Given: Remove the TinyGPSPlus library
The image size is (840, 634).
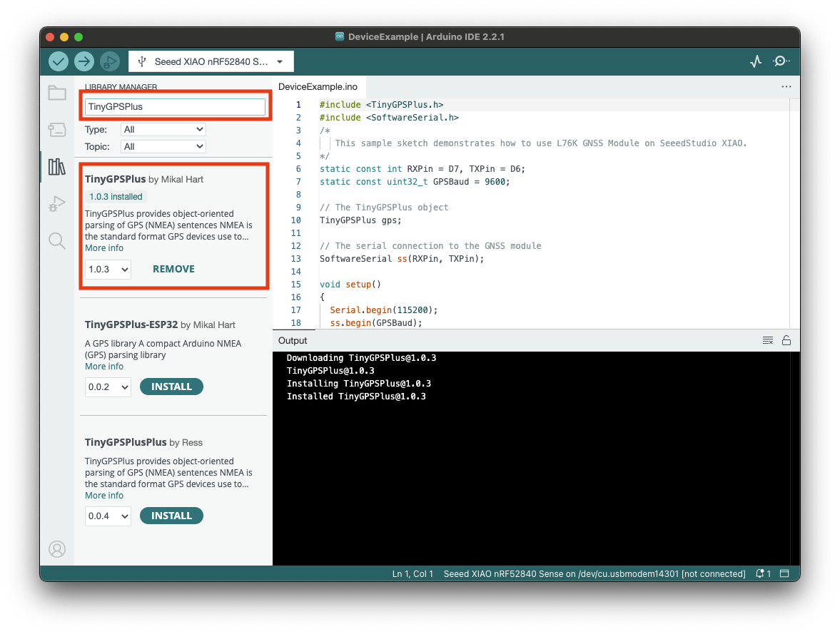Looking at the screenshot, I should [x=173, y=270].
